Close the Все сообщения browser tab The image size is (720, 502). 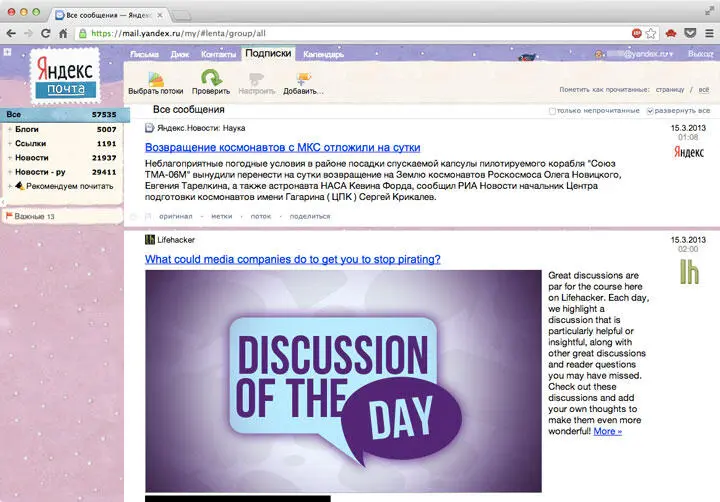click(160, 15)
